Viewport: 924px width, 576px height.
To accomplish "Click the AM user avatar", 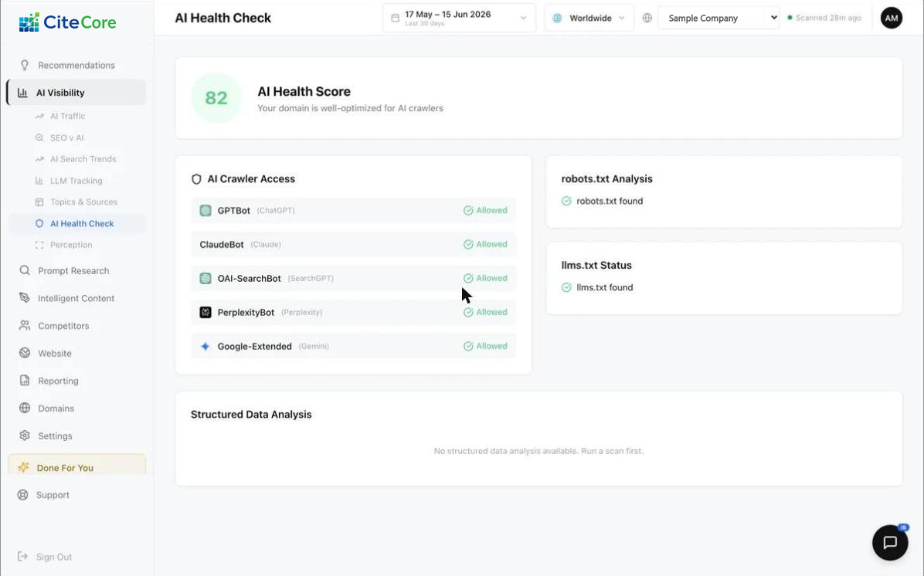I will click(892, 18).
